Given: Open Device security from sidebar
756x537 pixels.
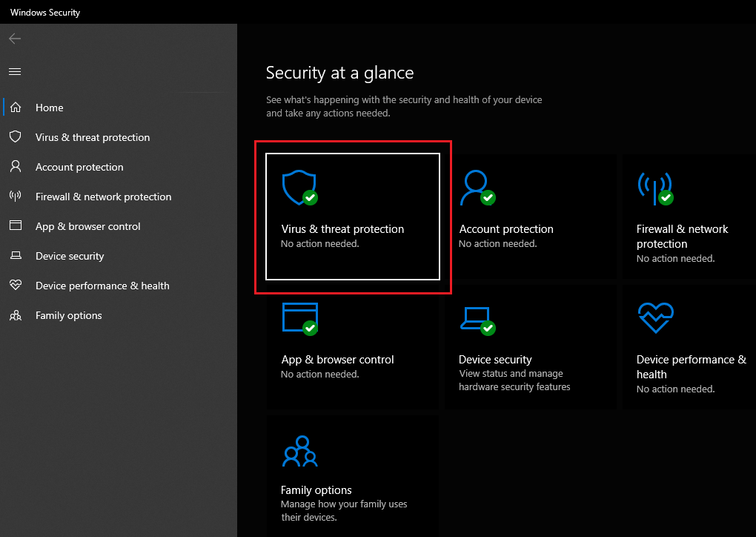Looking at the screenshot, I should coord(70,256).
